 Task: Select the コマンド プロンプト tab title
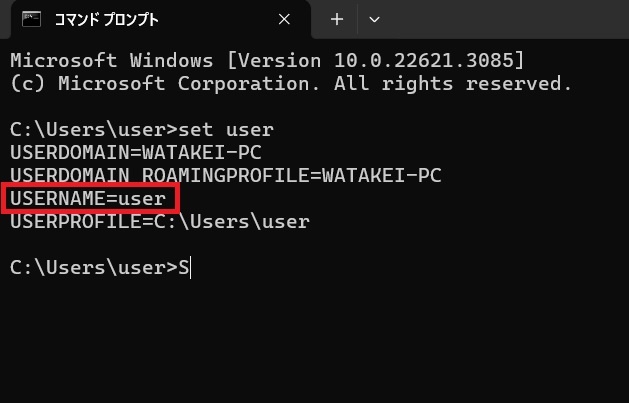pos(107,20)
